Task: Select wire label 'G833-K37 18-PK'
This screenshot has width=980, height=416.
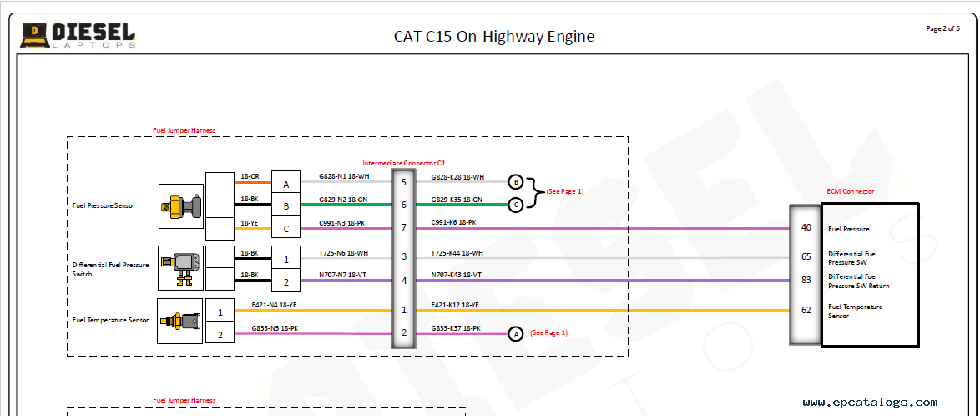Action: [x=457, y=327]
